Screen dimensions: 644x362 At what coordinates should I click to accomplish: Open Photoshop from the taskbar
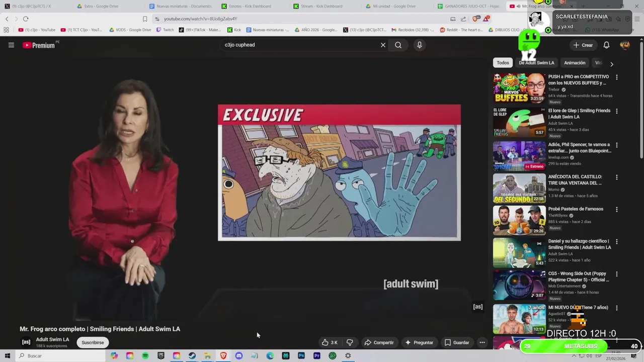pos(301,355)
